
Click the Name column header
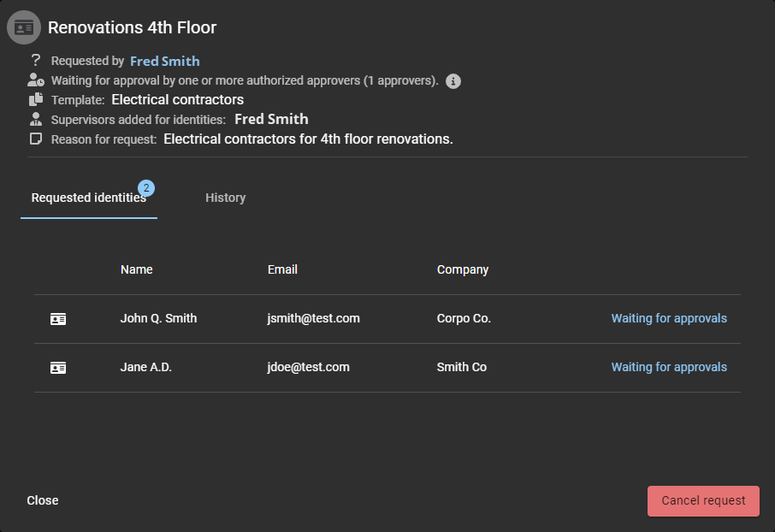click(136, 269)
